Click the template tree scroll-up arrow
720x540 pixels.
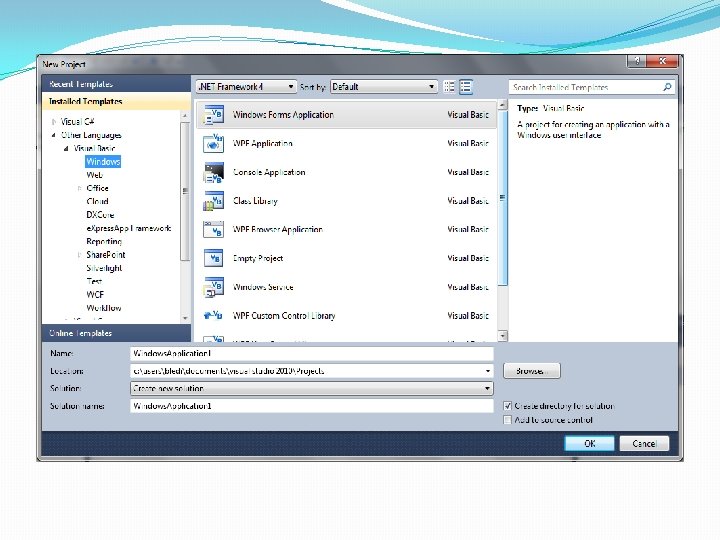185,116
